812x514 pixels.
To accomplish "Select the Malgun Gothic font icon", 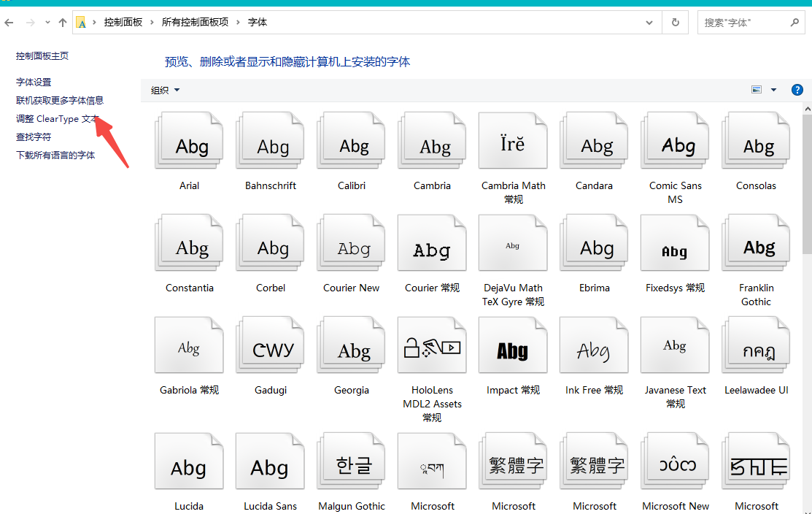I will 351,461.
